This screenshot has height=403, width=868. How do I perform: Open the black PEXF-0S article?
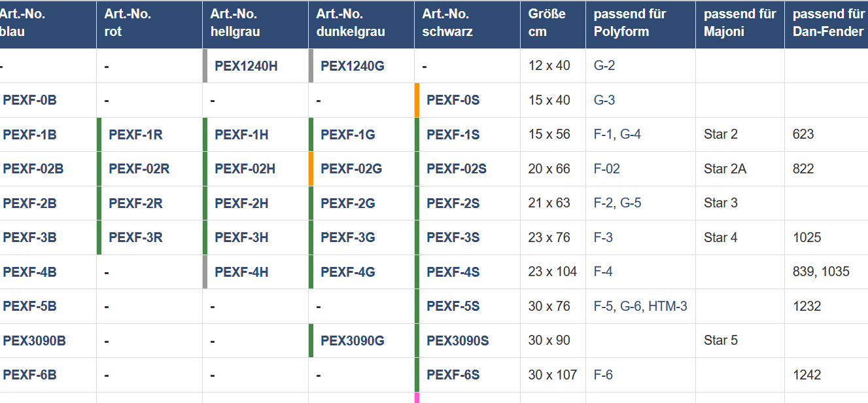tap(453, 100)
